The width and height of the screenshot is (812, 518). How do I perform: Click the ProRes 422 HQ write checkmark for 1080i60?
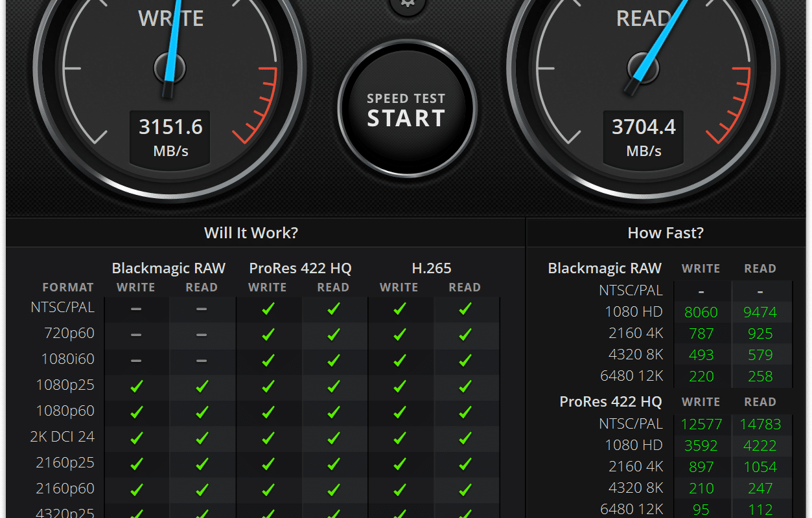coord(268,361)
